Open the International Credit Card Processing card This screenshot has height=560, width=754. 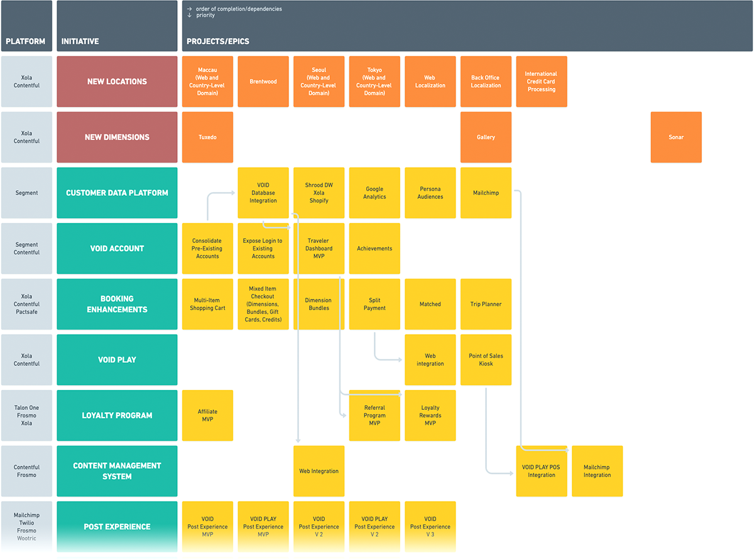(542, 82)
